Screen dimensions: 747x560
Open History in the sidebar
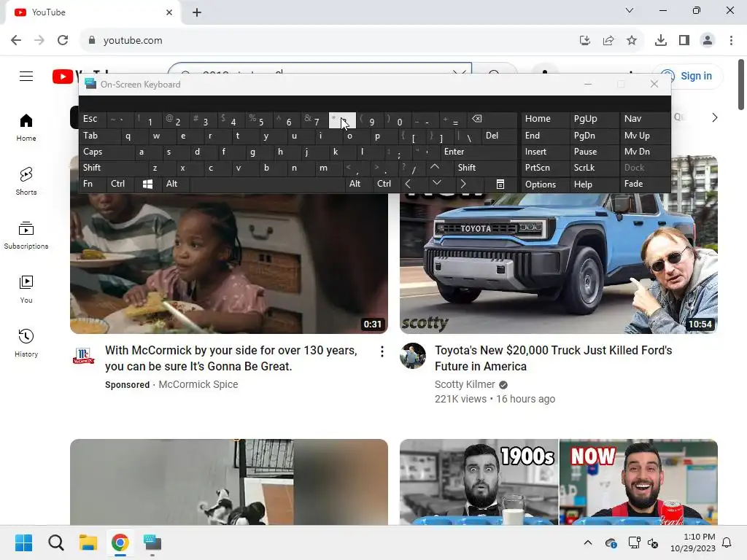pyautogui.click(x=26, y=343)
